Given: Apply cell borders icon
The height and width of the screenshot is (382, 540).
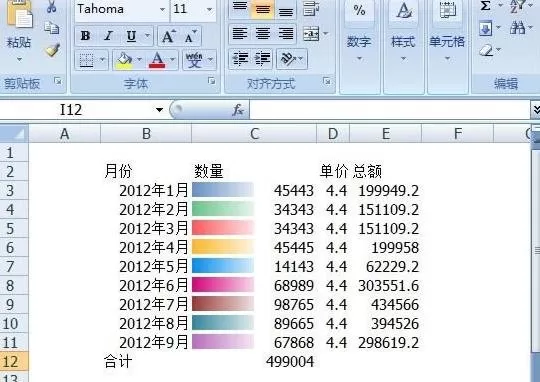Looking at the screenshot, I should coord(86,60).
